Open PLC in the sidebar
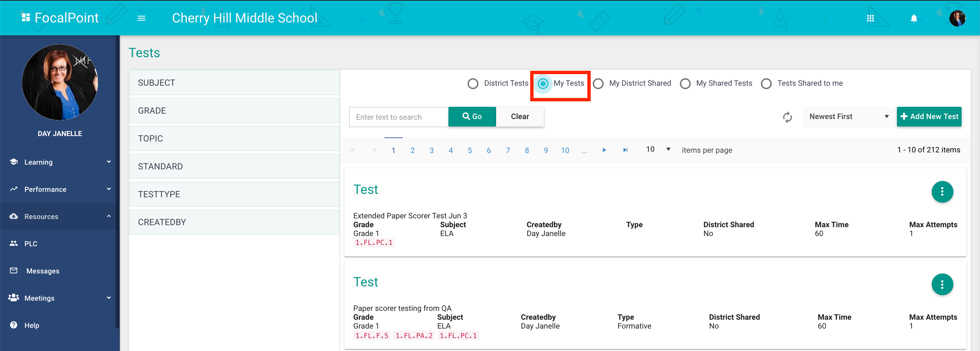 [31, 244]
